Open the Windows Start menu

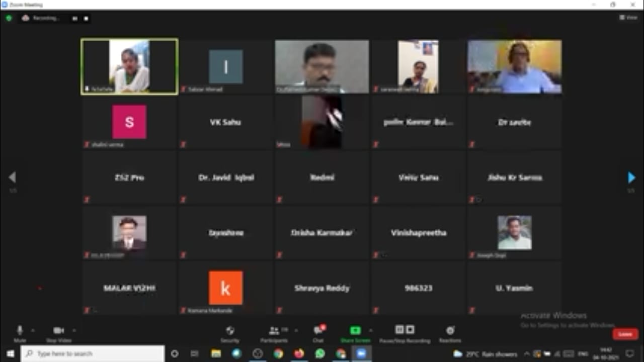10,353
